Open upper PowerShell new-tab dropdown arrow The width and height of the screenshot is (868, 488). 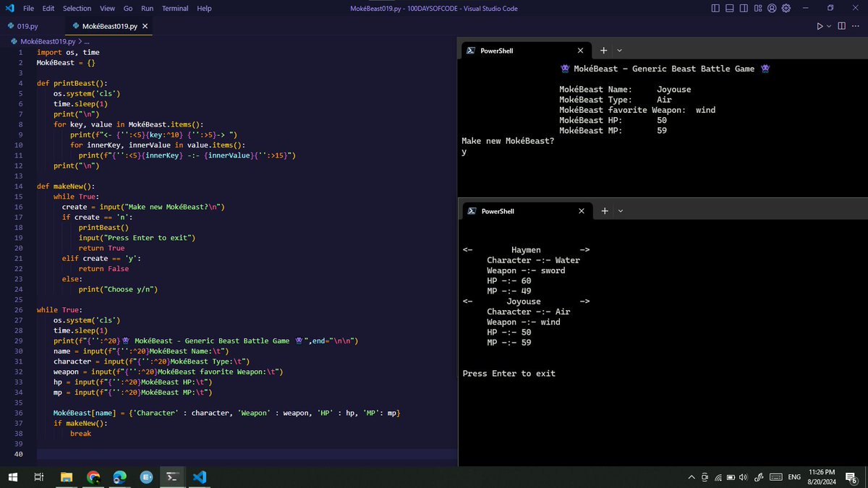pyautogui.click(x=620, y=51)
